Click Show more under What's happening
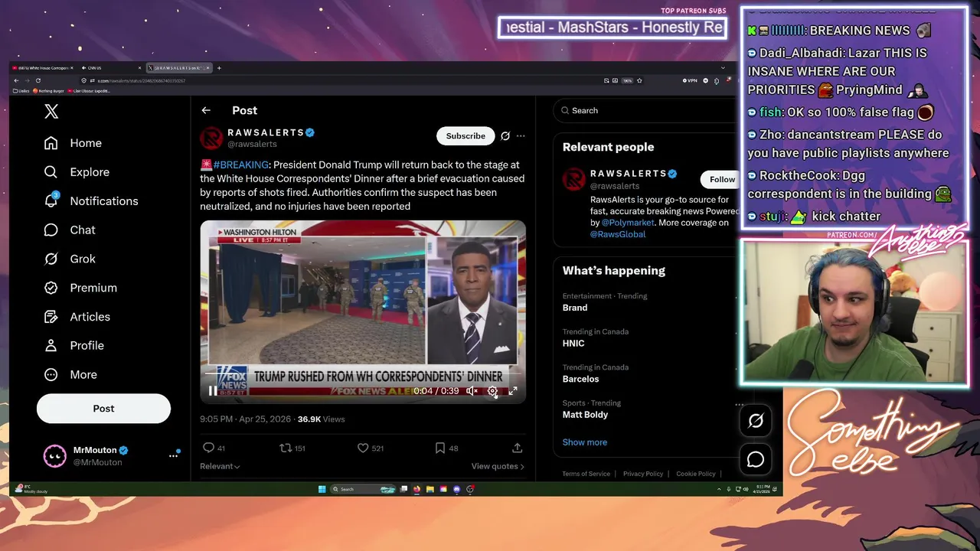This screenshot has width=980, height=551. click(x=584, y=442)
